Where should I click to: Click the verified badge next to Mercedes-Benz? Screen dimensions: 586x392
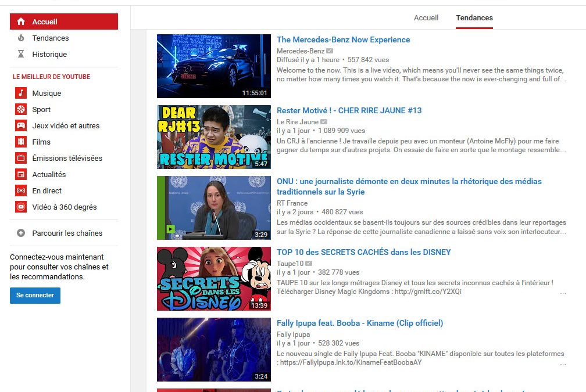coord(330,51)
